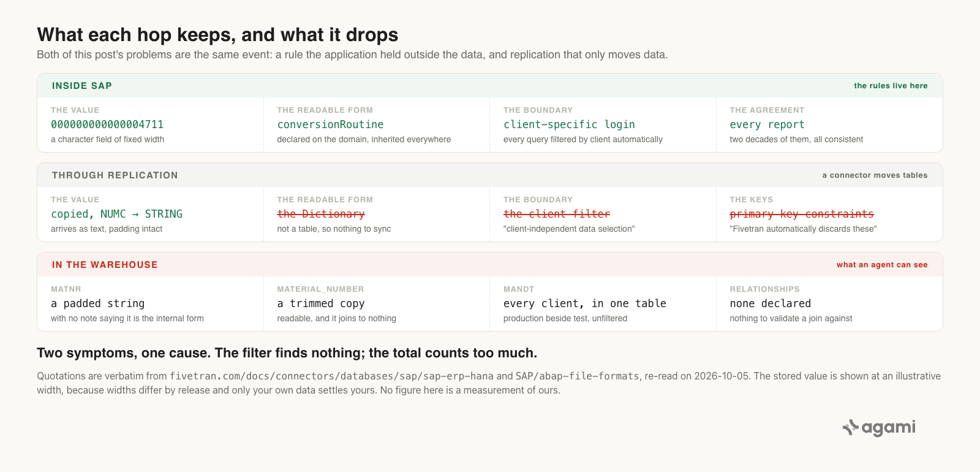Click "copied, NUMC → STRING"

point(116,214)
